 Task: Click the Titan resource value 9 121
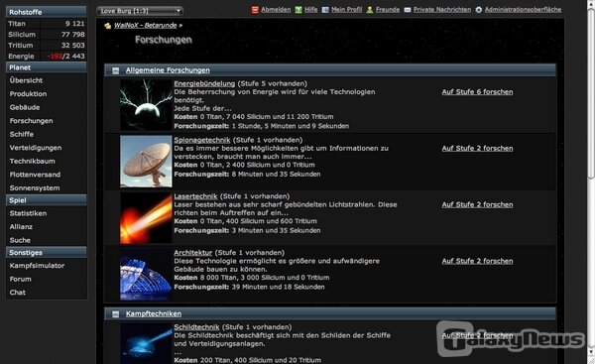tap(74, 24)
